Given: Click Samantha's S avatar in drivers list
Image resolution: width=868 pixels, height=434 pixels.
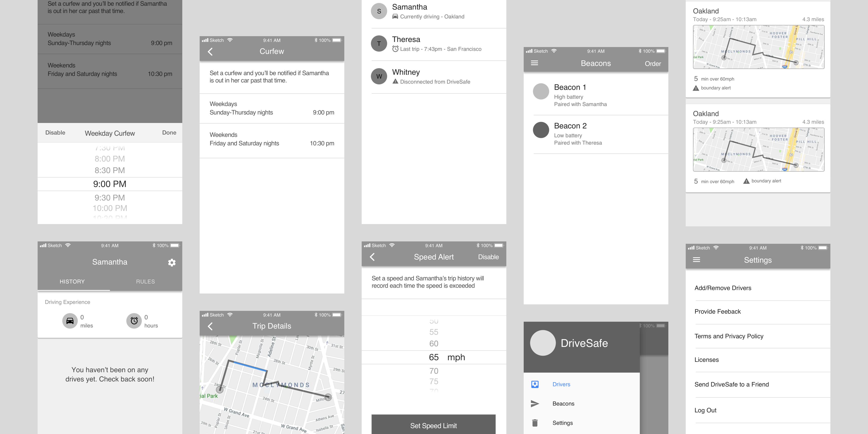Looking at the screenshot, I should point(379,11).
